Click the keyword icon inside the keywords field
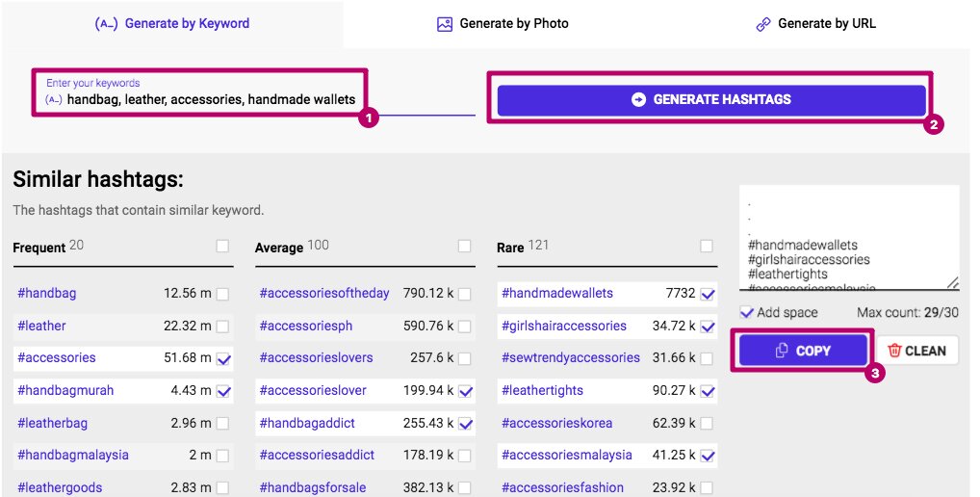Screen dimensions: 980x497 [54, 100]
